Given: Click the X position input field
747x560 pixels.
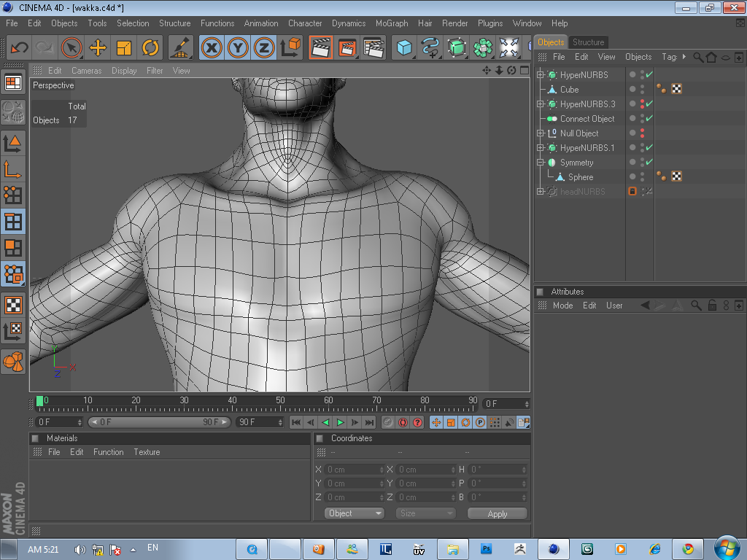Looking at the screenshot, I should (354, 470).
